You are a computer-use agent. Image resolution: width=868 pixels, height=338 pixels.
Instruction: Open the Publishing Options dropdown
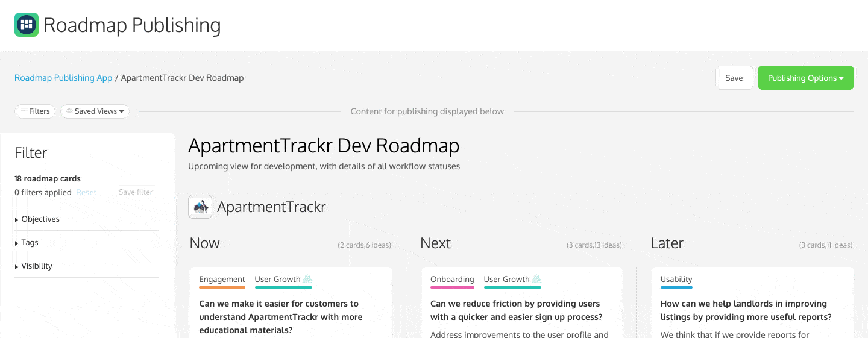(x=805, y=78)
